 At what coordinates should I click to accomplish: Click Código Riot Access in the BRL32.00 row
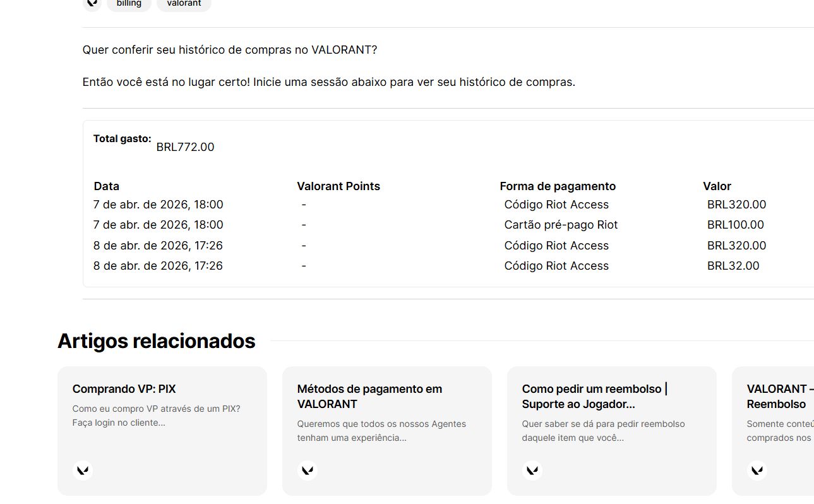click(x=556, y=266)
